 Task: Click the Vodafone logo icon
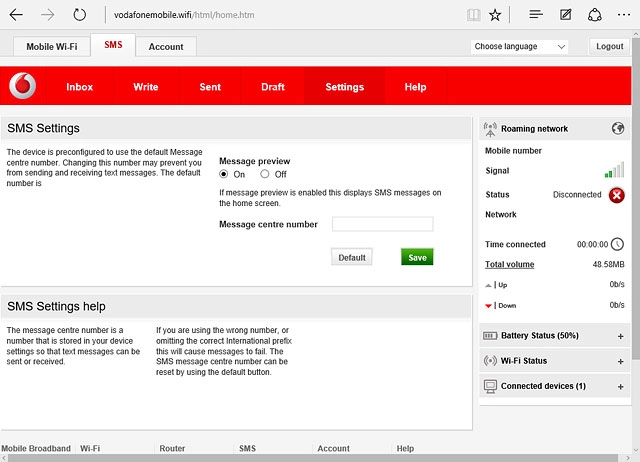(23, 87)
